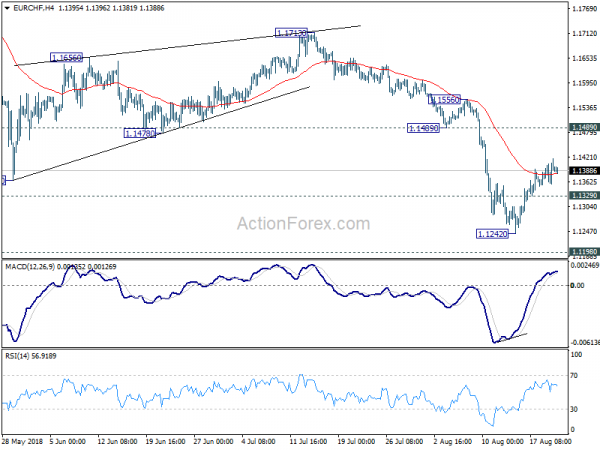Click the 1.12470 axis value

point(584,232)
